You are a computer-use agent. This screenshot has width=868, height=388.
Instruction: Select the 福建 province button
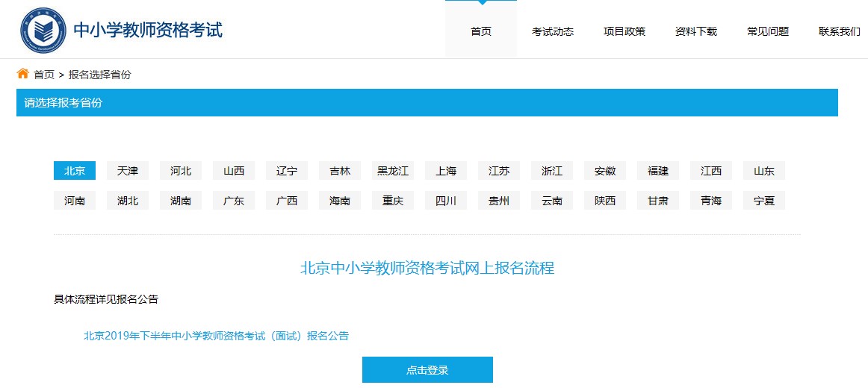tap(658, 171)
